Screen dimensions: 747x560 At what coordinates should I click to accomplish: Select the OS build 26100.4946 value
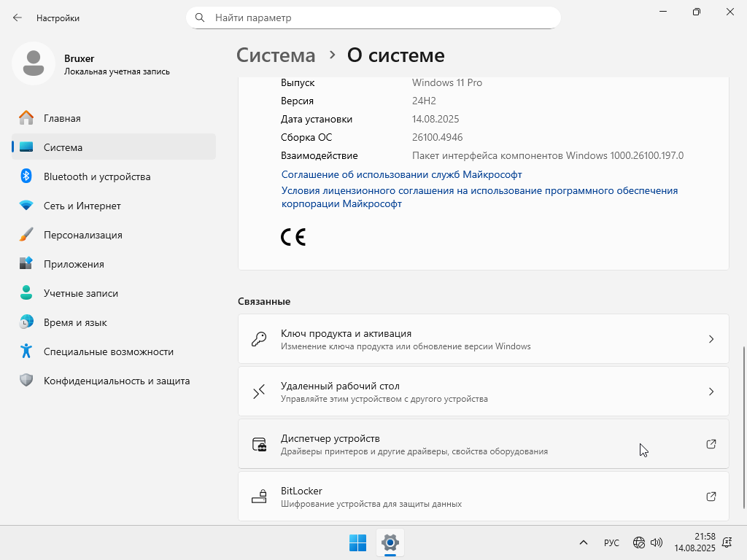pos(438,137)
